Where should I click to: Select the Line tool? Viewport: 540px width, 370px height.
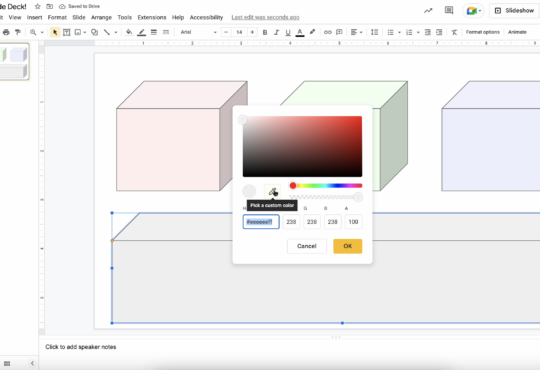tap(107, 32)
